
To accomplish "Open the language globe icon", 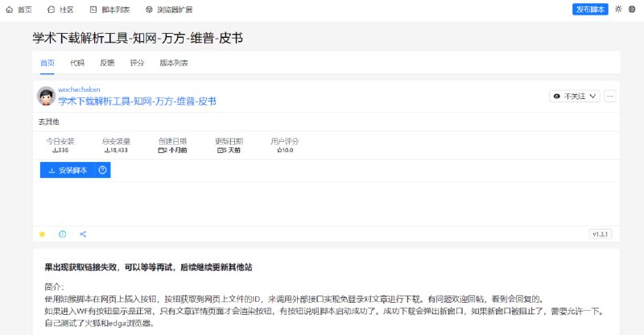I will 632,10.
